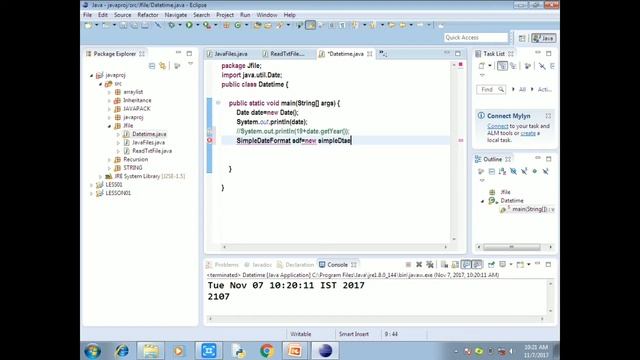Close the Connect Mylyn notice
The image size is (640, 360).
point(548,116)
